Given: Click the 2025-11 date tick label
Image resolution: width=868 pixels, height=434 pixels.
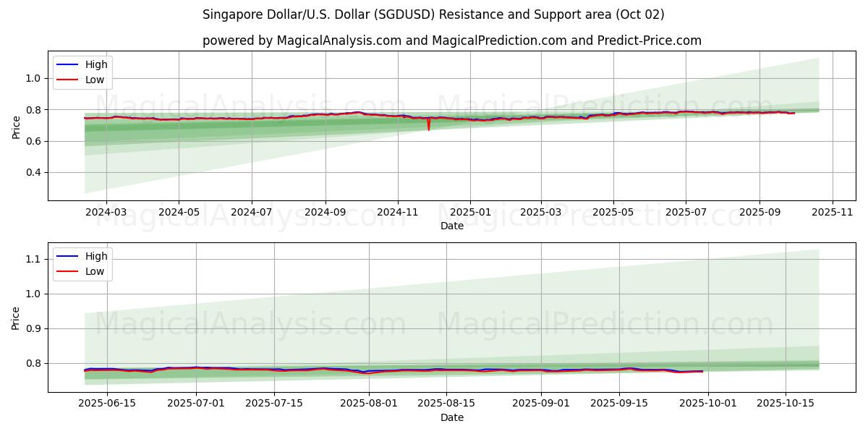Looking at the screenshot, I should click(833, 212).
